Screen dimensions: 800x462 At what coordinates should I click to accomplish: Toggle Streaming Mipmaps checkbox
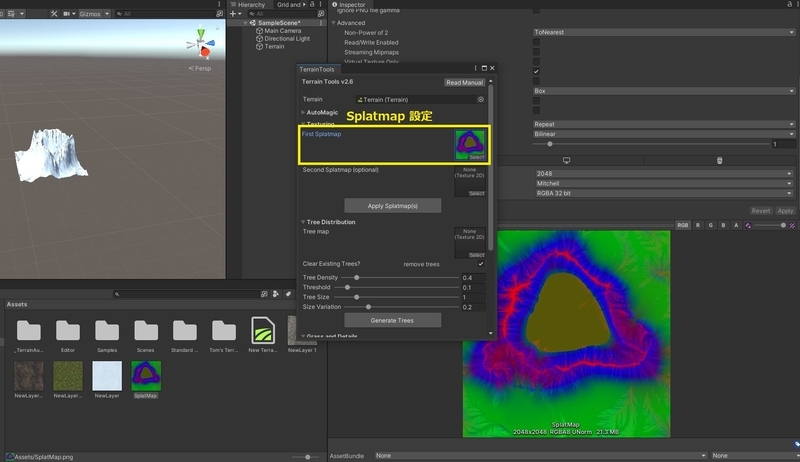[536, 52]
